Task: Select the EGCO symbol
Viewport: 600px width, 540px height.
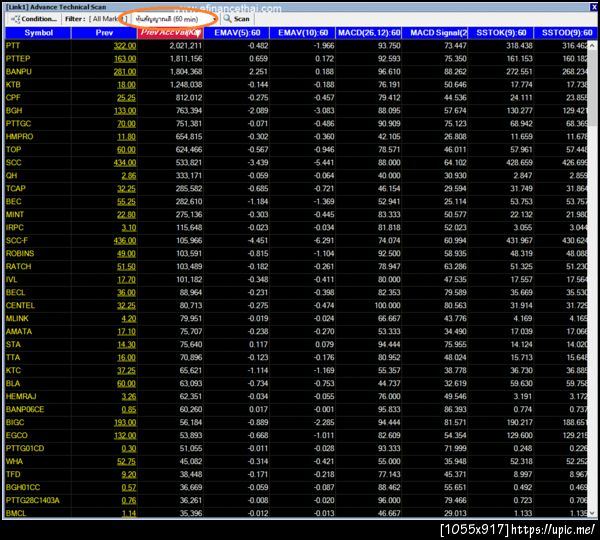Action: tap(16, 436)
